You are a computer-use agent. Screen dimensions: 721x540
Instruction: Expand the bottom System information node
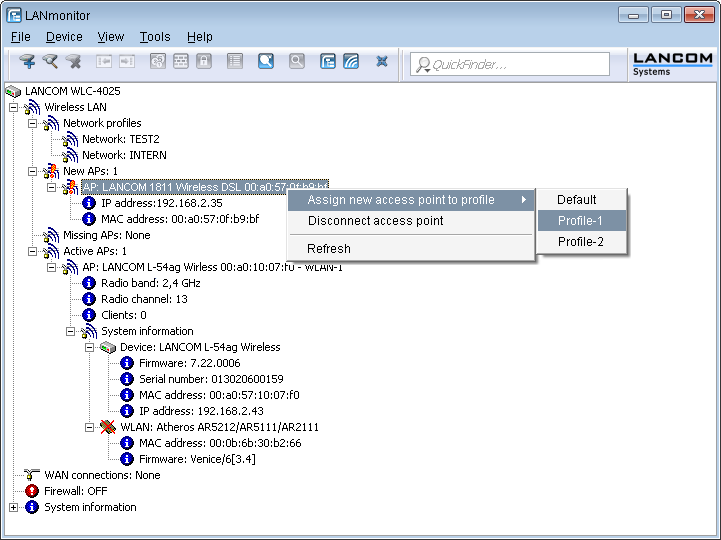(x=13, y=507)
